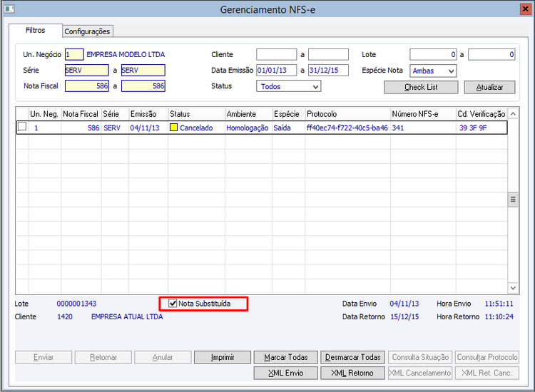Click the Data Retorno value 15/12/15
535x392 pixels.
click(x=404, y=316)
